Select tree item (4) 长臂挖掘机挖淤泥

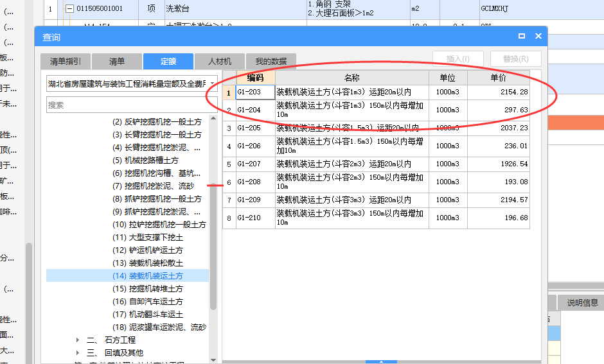point(156,148)
